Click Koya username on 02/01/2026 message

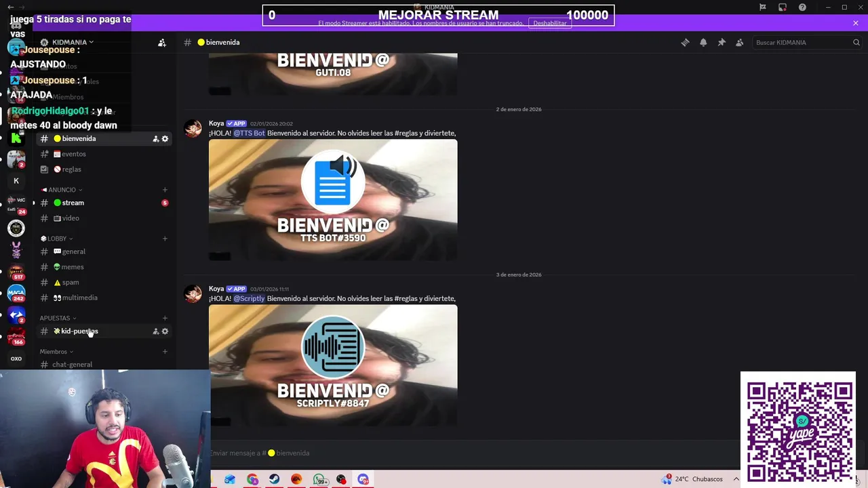pos(216,123)
